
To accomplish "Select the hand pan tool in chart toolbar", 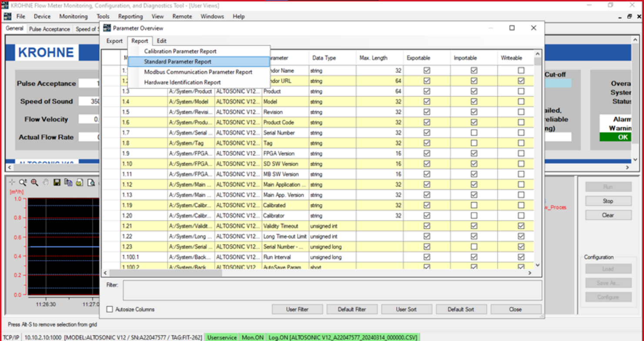I will [x=46, y=182].
